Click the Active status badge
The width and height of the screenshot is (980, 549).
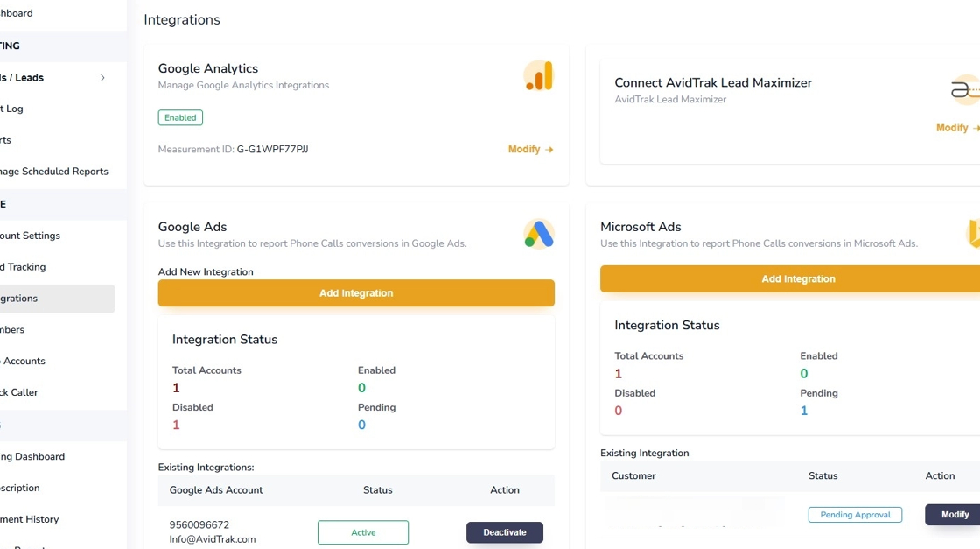pyautogui.click(x=363, y=532)
